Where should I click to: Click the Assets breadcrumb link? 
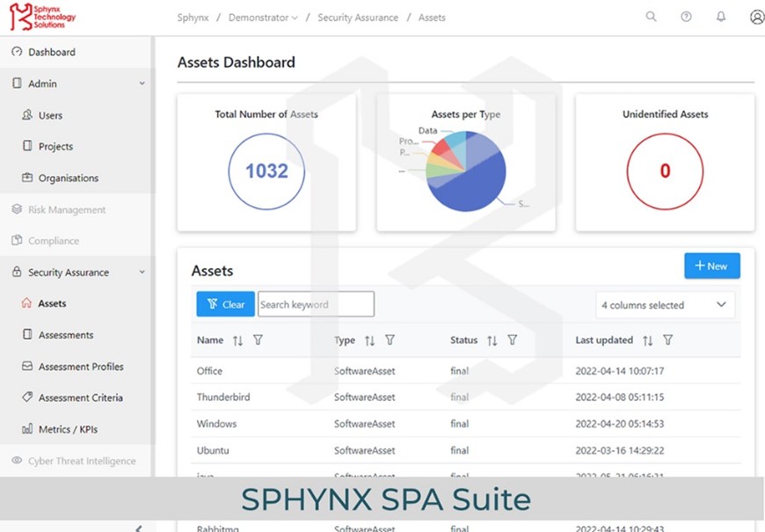pos(432,18)
